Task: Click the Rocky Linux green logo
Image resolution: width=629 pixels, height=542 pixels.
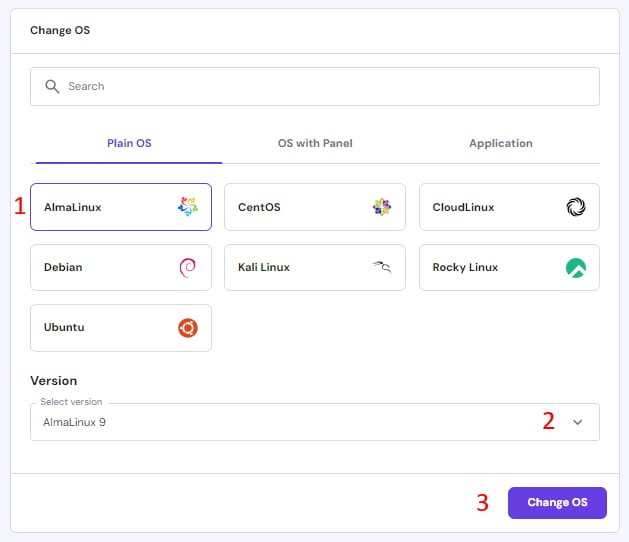Action: (576, 267)
